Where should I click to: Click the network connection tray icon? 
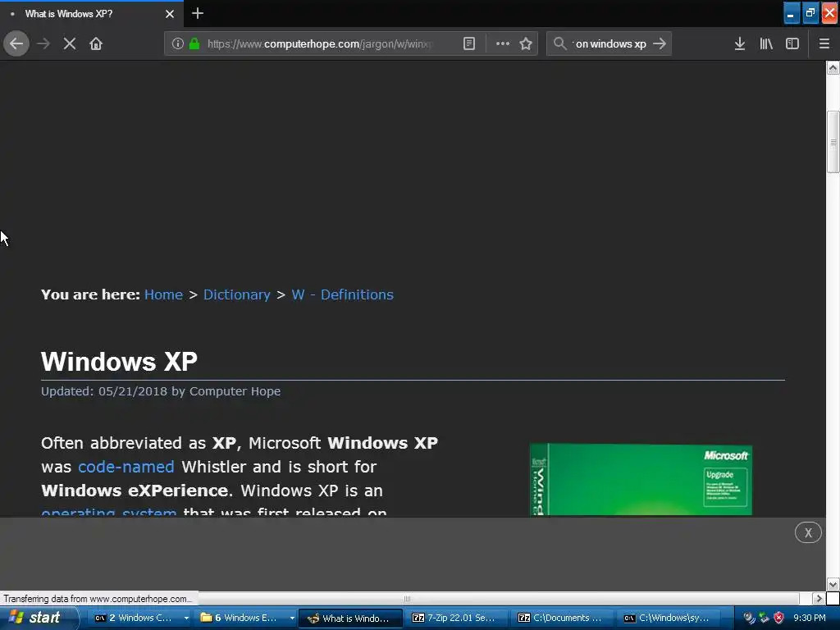(x=764, y=618)
